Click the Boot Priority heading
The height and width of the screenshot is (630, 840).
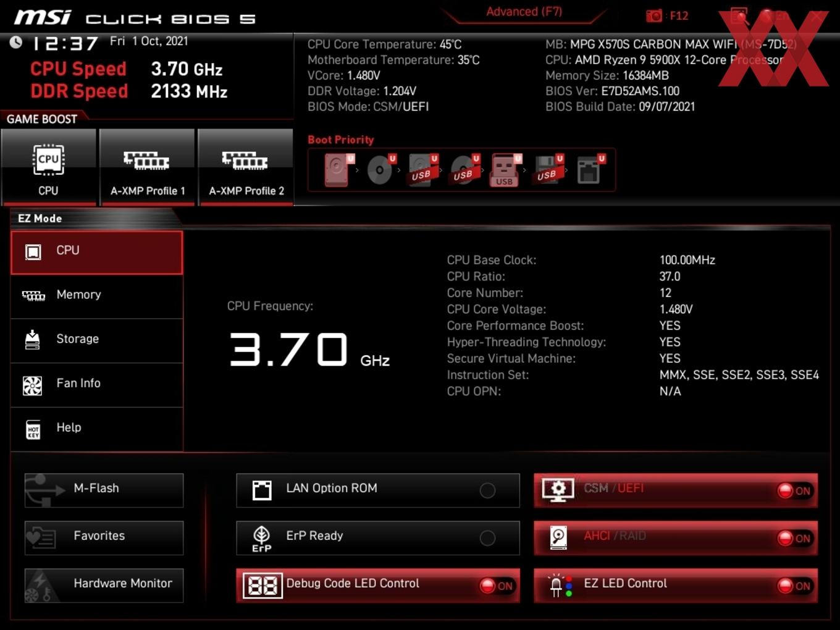tap(341, 140)
